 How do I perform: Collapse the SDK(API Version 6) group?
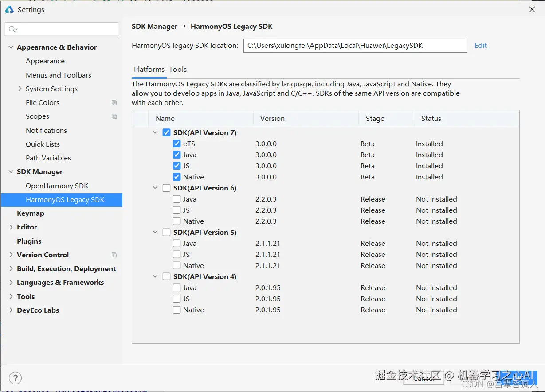155,188
